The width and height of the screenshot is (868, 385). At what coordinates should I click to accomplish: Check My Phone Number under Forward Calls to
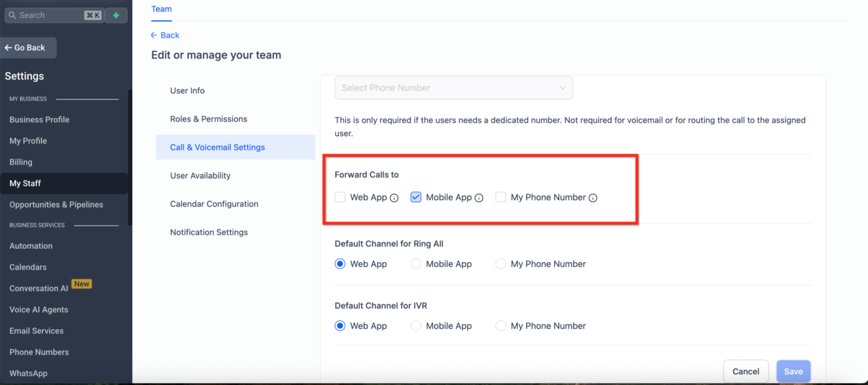coord(501,198)
